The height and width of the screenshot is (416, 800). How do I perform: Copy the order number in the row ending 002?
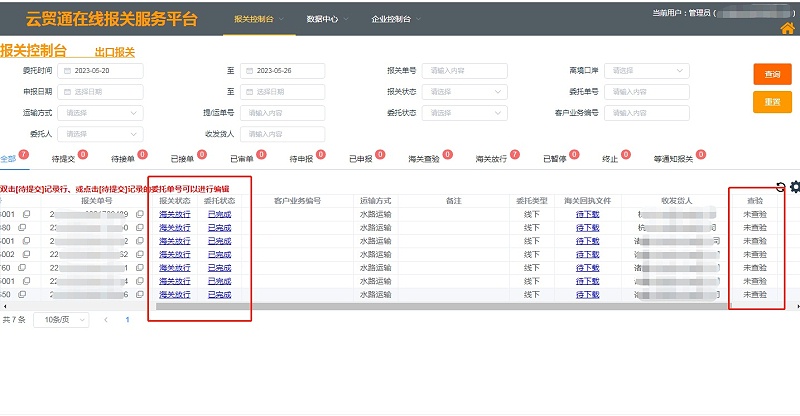[x=26, y=254]
